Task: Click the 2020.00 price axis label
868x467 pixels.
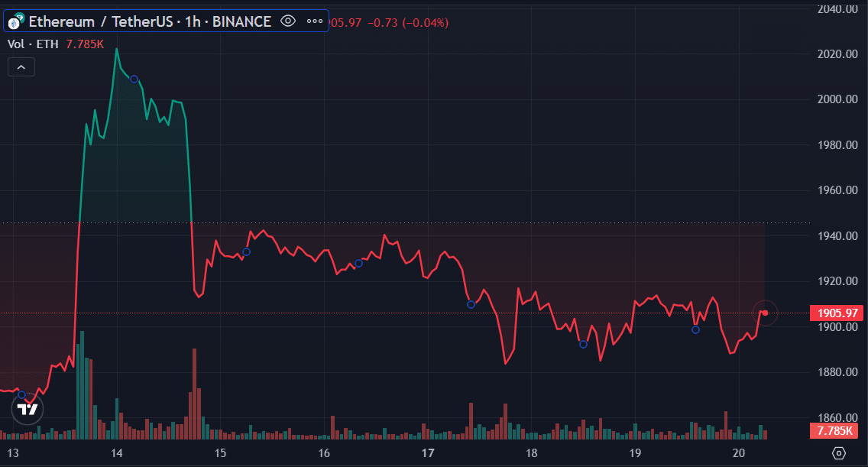Action: coord(837,54)
